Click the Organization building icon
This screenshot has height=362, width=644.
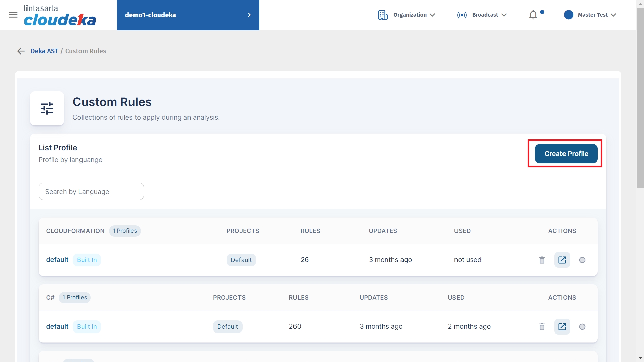tap(383, 15)
